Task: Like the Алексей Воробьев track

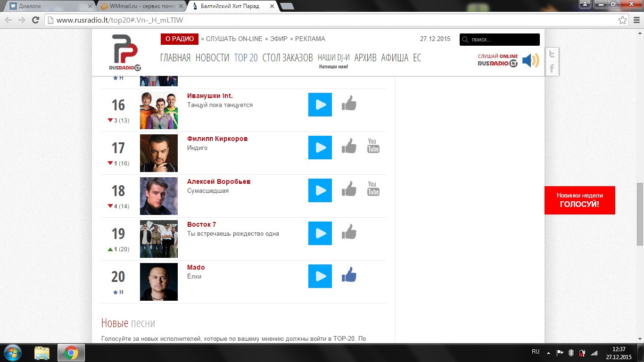Action: pos(349,189)
